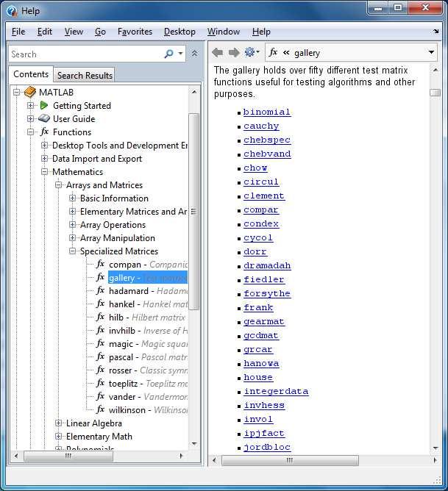The image size is (448, 491).
Task: Click the contents tree scroll down arrow
Action: click(194, 444)
